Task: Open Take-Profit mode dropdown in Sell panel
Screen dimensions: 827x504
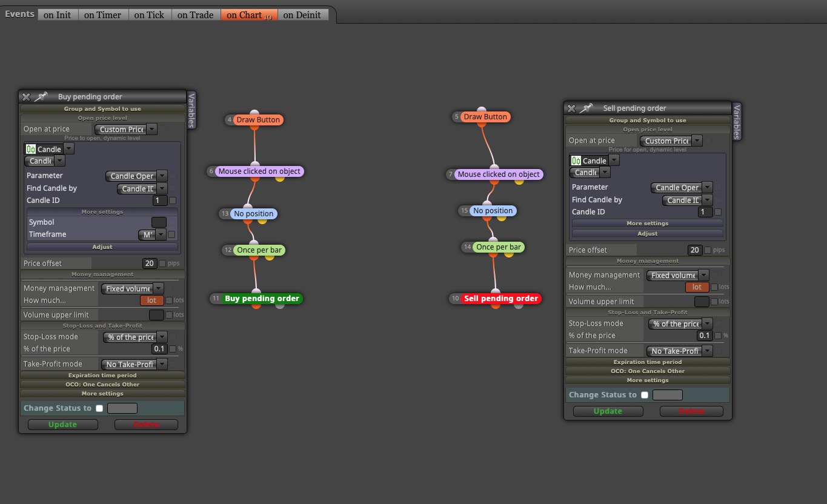Action: [679, 351]
